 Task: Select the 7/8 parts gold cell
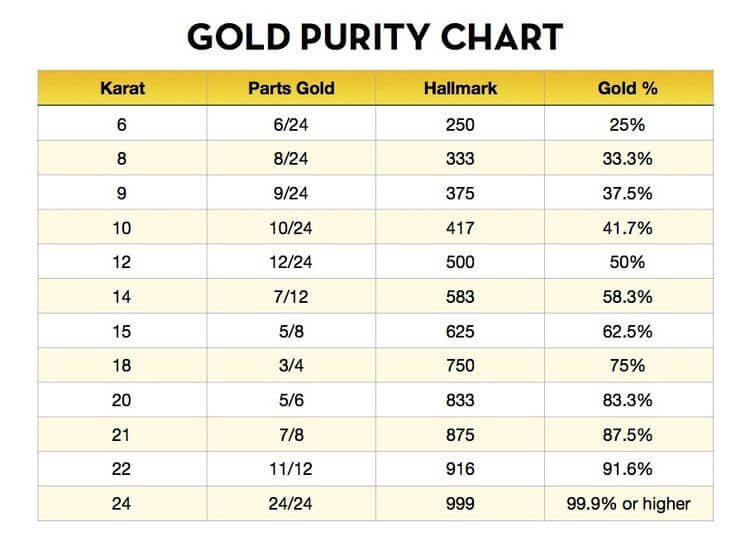(x=291, y=435)
